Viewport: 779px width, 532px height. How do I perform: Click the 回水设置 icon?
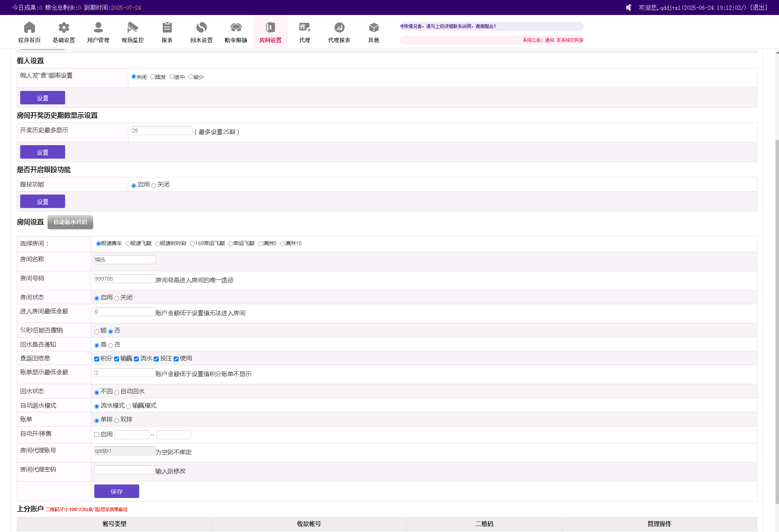coord(201,28)
